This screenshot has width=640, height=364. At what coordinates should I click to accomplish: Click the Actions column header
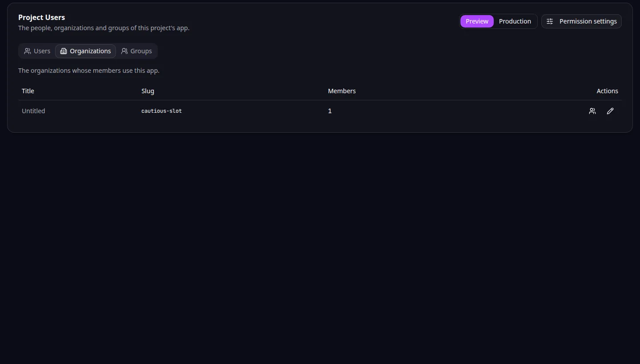(x=607, y=91)
